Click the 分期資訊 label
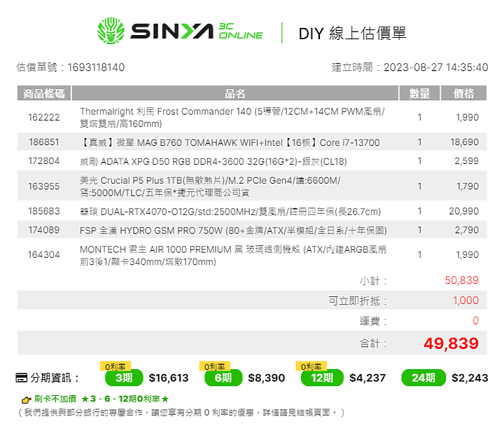 [54, 378]
